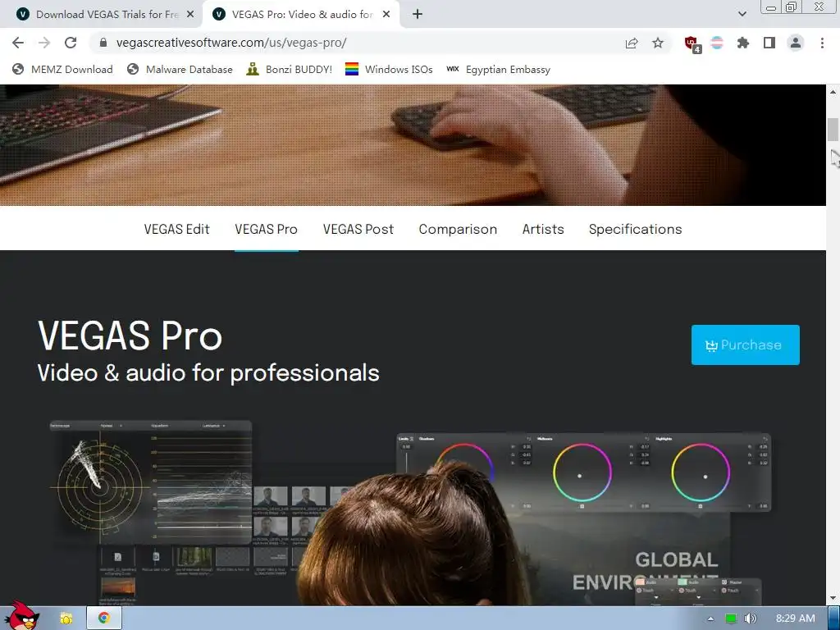Open a new tab with plus button
Screen dimensions: 840x630
(x=418, y=15)
